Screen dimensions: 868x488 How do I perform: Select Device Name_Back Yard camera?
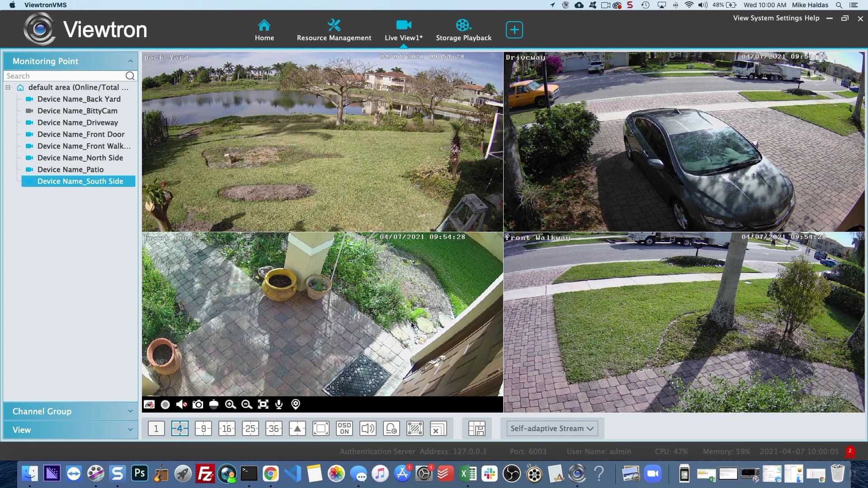tap(79, 99)
